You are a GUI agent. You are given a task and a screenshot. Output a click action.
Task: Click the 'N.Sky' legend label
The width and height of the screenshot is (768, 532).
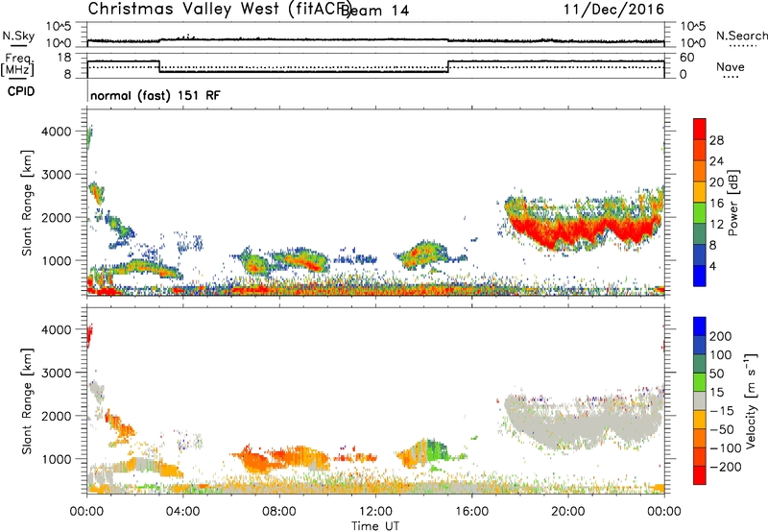point(18,36)
